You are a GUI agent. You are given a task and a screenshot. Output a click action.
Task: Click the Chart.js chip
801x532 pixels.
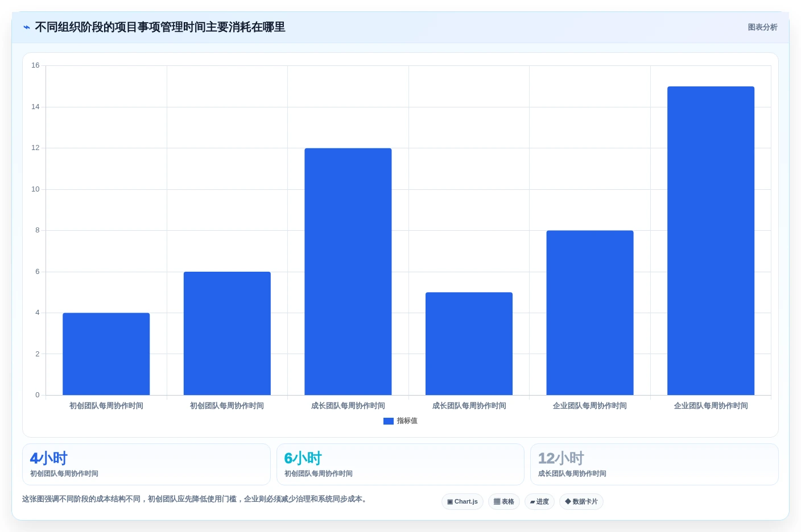coord(463,501)
